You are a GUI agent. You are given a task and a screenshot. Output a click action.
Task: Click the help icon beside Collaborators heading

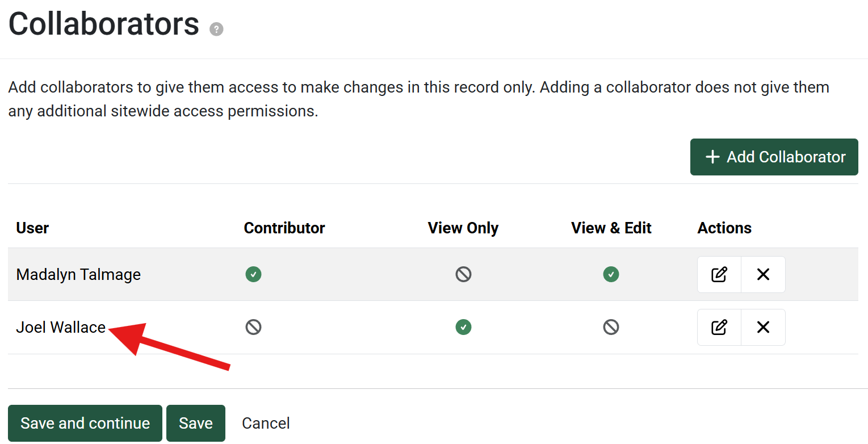(x=216, y=30)
